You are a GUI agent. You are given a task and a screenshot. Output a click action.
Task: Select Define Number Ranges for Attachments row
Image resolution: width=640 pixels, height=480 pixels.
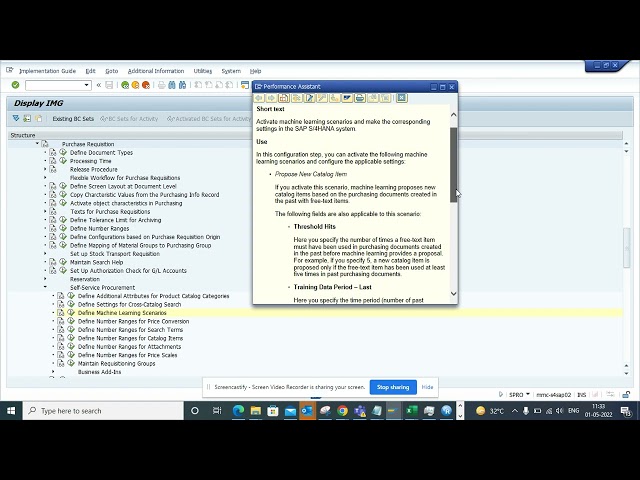coord(129,347)
